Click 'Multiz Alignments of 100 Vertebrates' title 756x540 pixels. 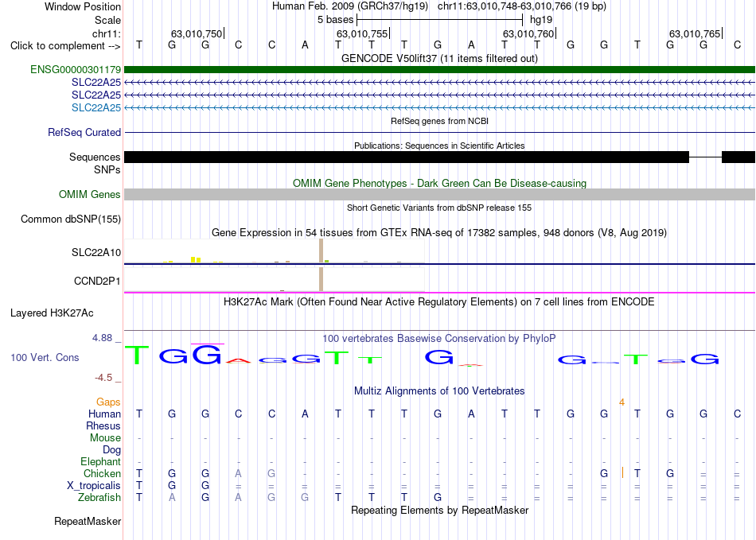click(439, 391)
